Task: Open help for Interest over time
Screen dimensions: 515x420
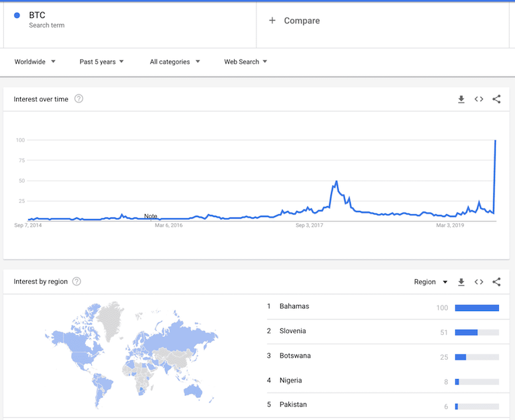Action: pyautogui.click(x=79, y=98)
